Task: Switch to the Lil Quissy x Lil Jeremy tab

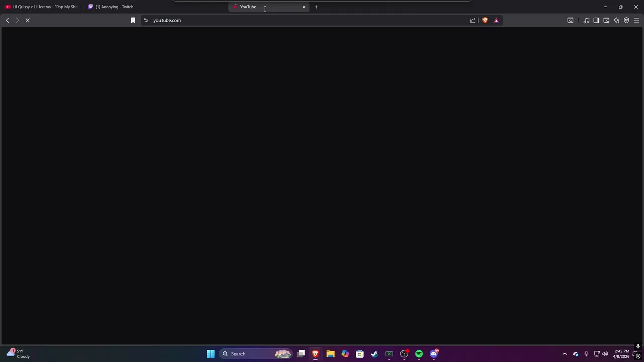Action: point(41,7)
